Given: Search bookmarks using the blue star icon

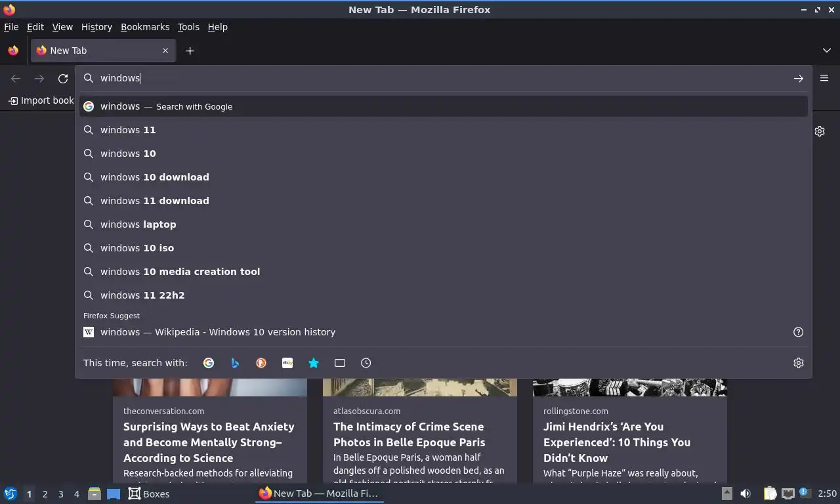Looking at the screenshot, I should (x=314, y=363).
